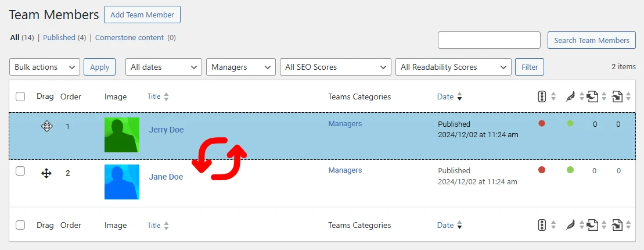
Task: Click Published date text in Jerry Doe row
Action: [x=478, y=129]
